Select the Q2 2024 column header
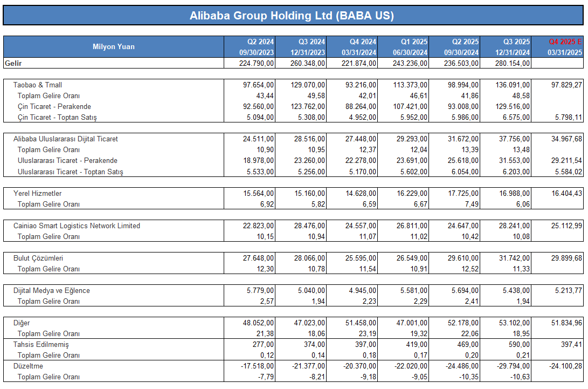 (260, 42)
